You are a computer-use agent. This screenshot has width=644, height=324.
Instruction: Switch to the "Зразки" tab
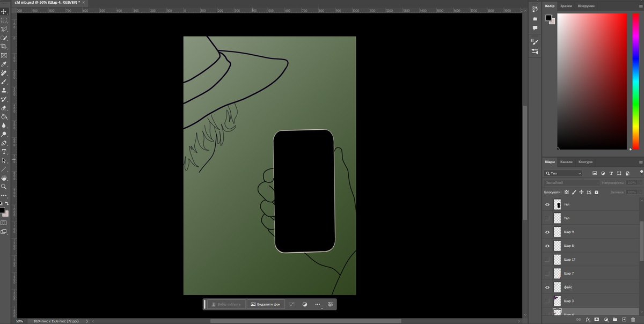coord(566,5)
